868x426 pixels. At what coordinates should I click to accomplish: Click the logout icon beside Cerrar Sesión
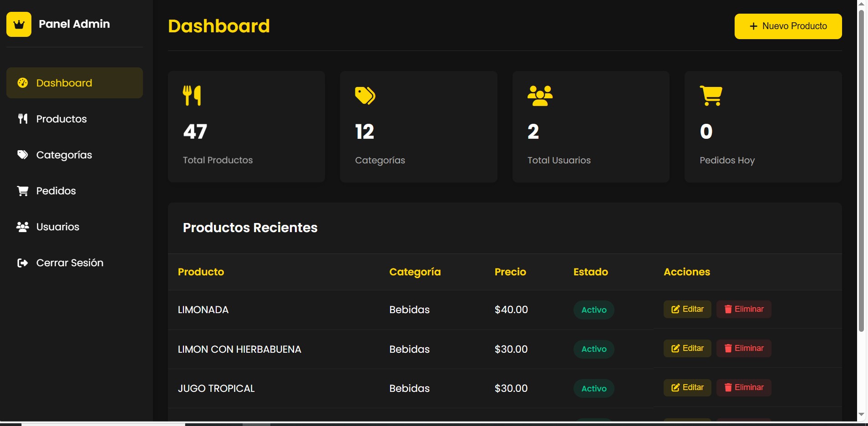click(x=22, y=263)
